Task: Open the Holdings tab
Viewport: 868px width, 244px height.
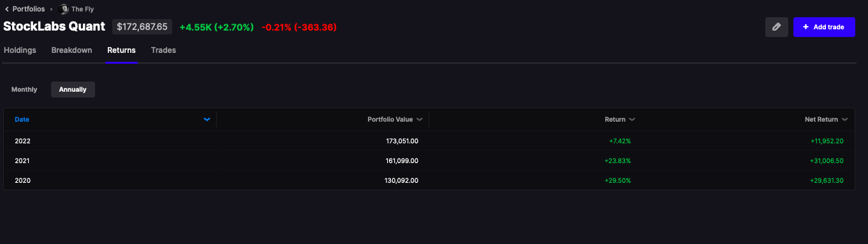Action: click(x=20, y=50)
